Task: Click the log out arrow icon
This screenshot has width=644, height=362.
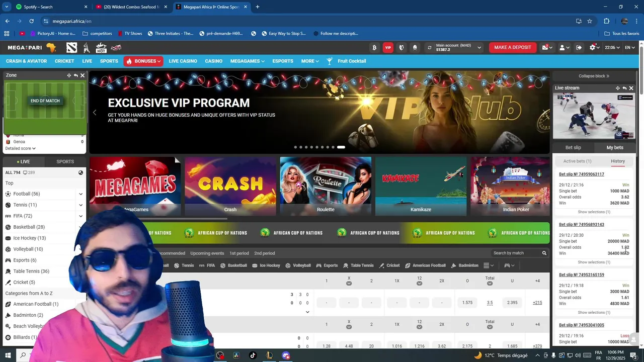Action: coord(579,47)
